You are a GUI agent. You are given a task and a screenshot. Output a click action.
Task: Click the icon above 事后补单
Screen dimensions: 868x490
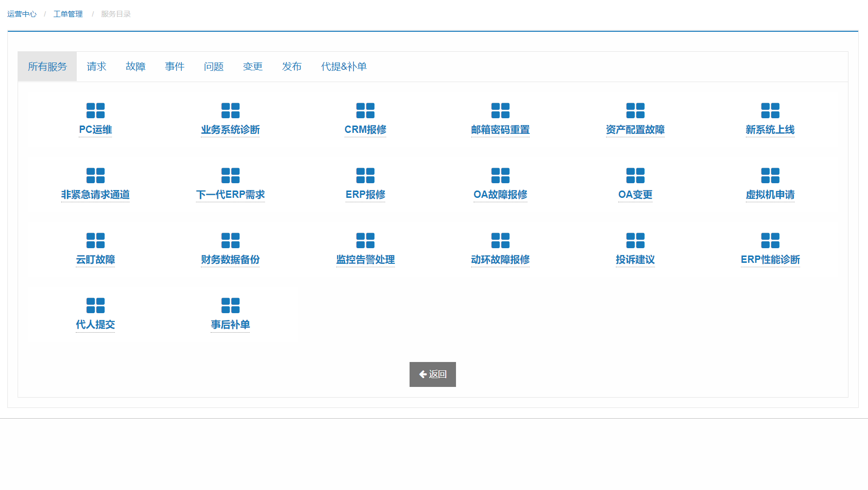point(230,306)
